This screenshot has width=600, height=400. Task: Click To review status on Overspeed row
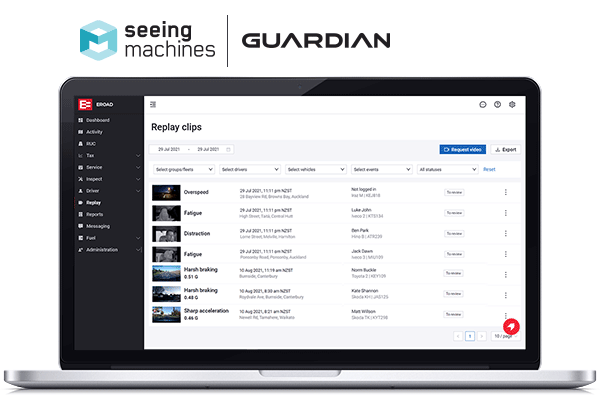(x=454, y=192)
